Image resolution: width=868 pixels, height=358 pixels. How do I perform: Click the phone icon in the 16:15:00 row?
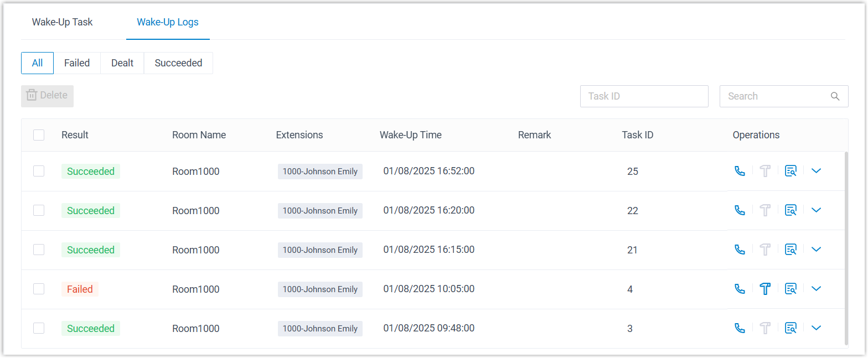coord(740,250)
